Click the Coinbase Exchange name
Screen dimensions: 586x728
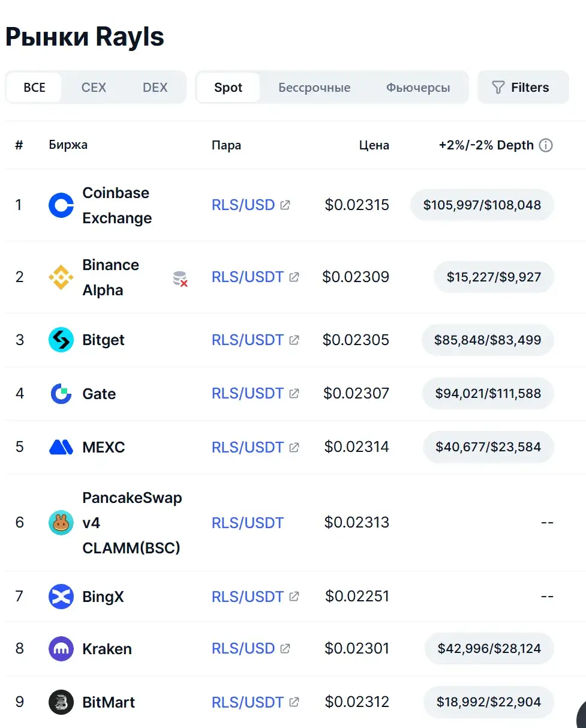tap(117, 205)
